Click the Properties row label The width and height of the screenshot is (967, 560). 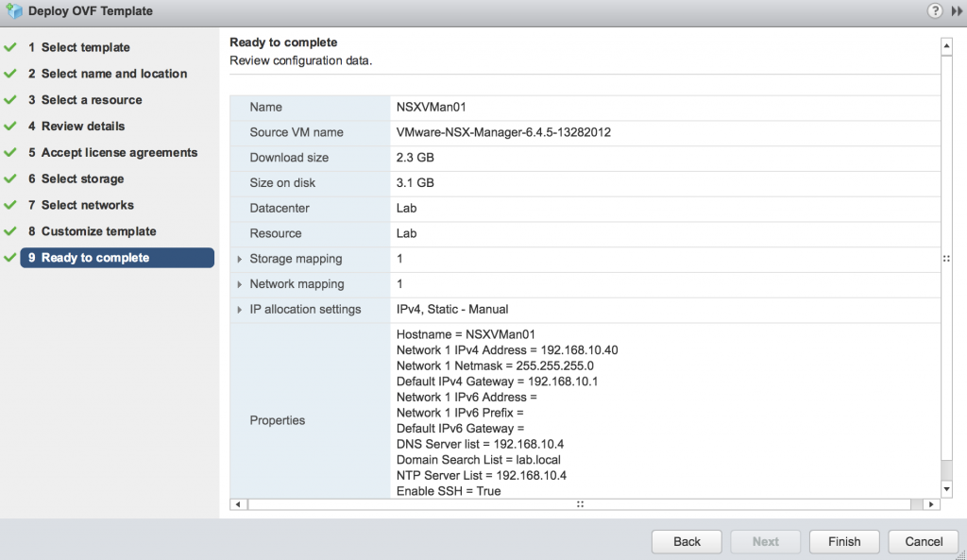pyautogui.click(x=277, y=420)
